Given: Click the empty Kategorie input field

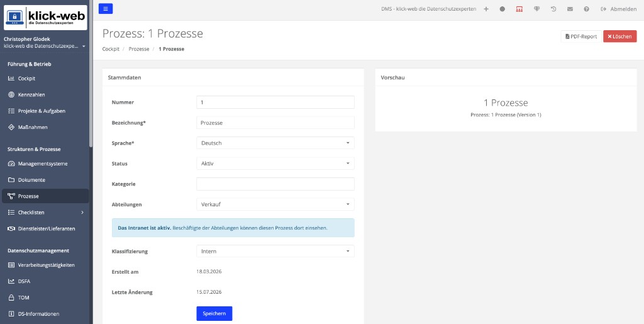Looking at the screenshot, I should (275, 184).
